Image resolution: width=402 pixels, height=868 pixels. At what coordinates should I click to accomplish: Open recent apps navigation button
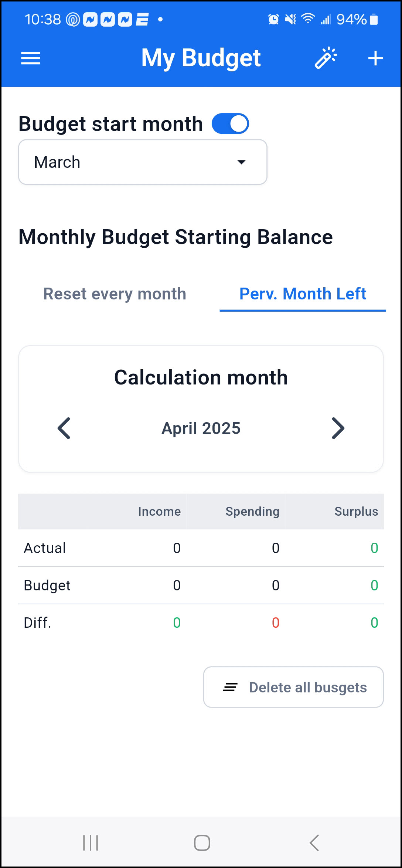pos(91,843)
